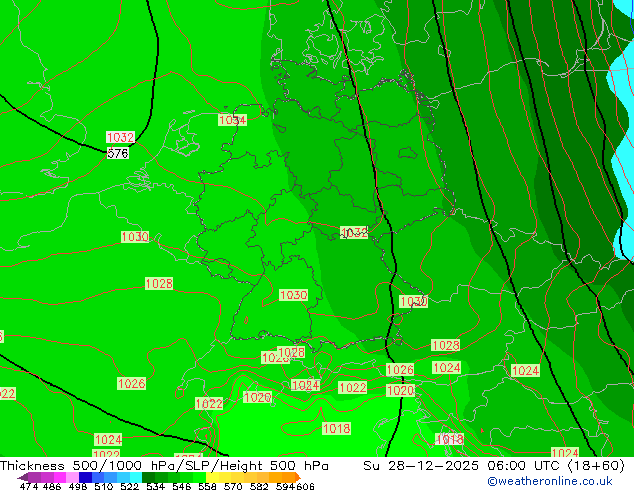
Task: Click the orange legend swatch above 594
Action: coord(289,477)
